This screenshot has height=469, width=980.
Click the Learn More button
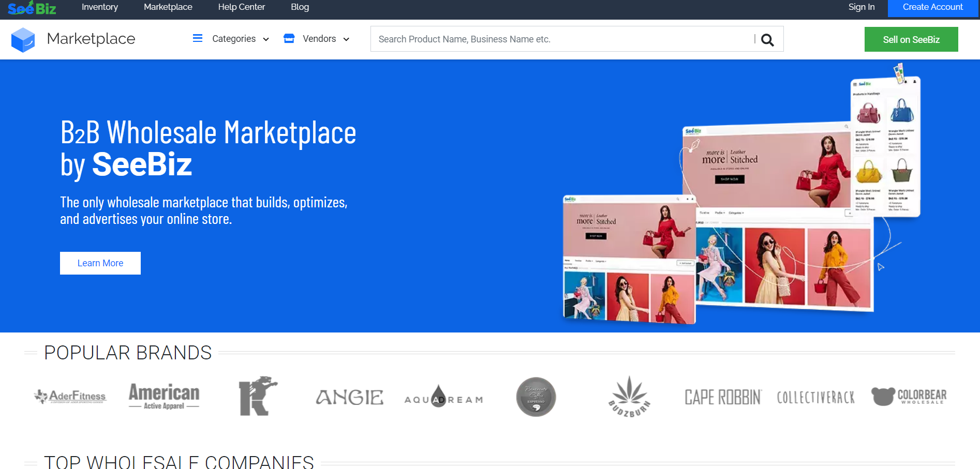[x=100, y=263]
